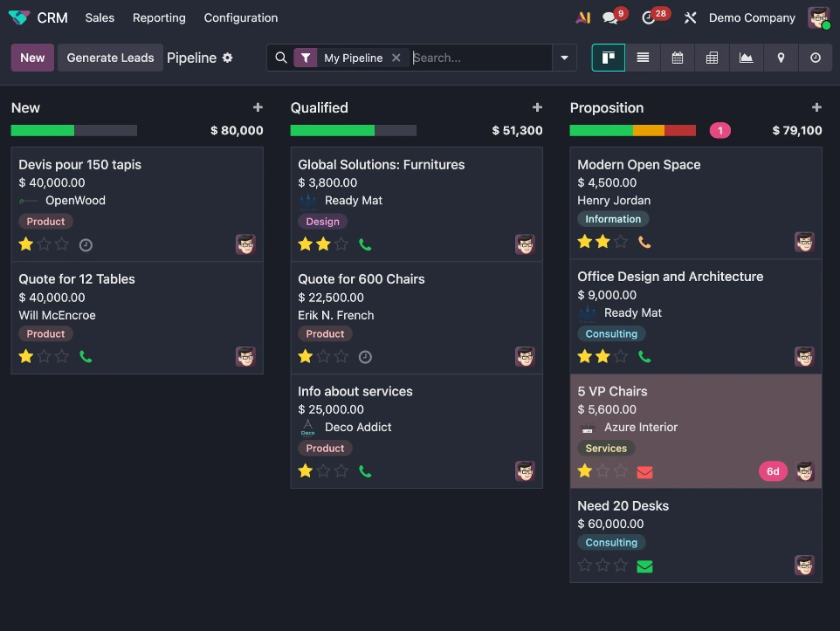Open the messages conversation icon
This screenshot has width=840, height=631.
click(610, 17)
